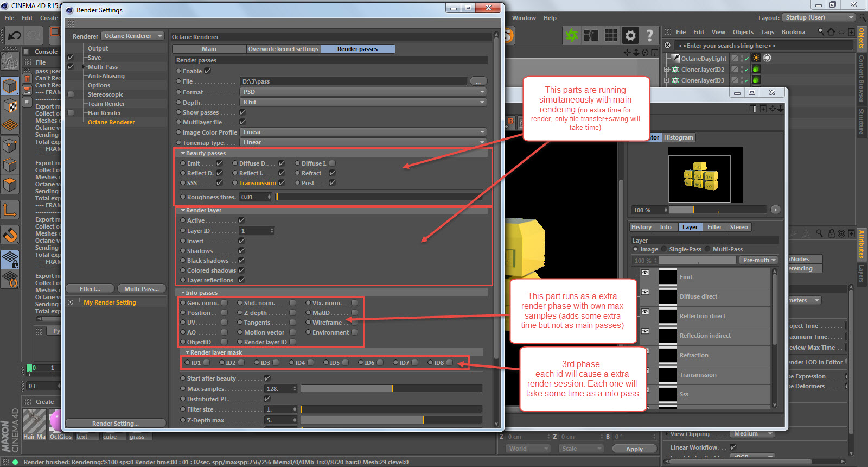Image resolution: width=868 pixels, height=467 pixels.
Task: Click the Make Editable globe icon
Action: click(x=10, y=61)
